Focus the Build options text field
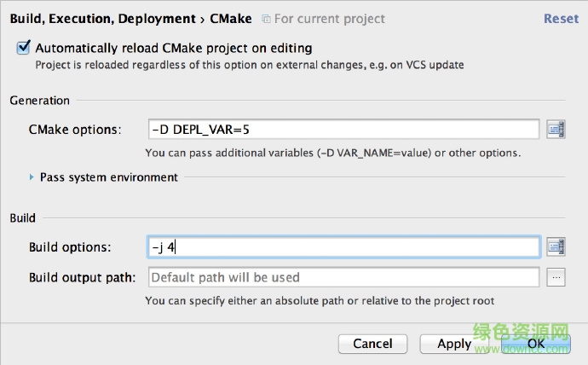 pyautogui.click(x=343, y=247)
